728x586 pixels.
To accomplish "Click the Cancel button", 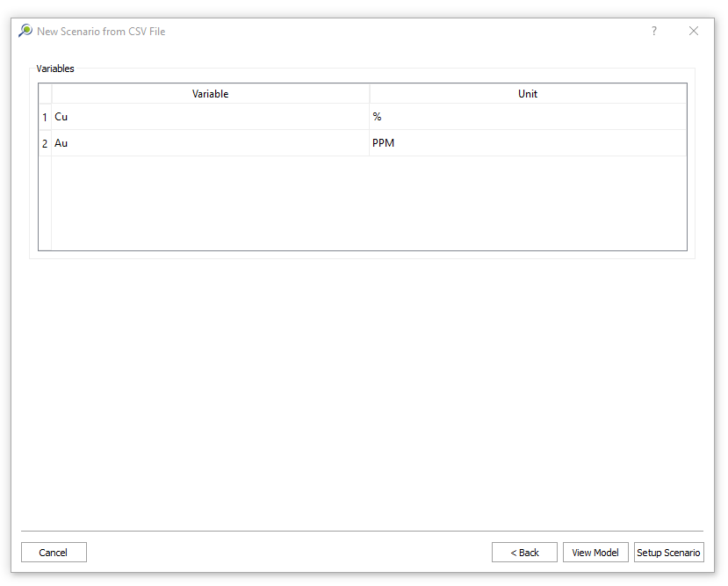I will click(x=54, y=553).
